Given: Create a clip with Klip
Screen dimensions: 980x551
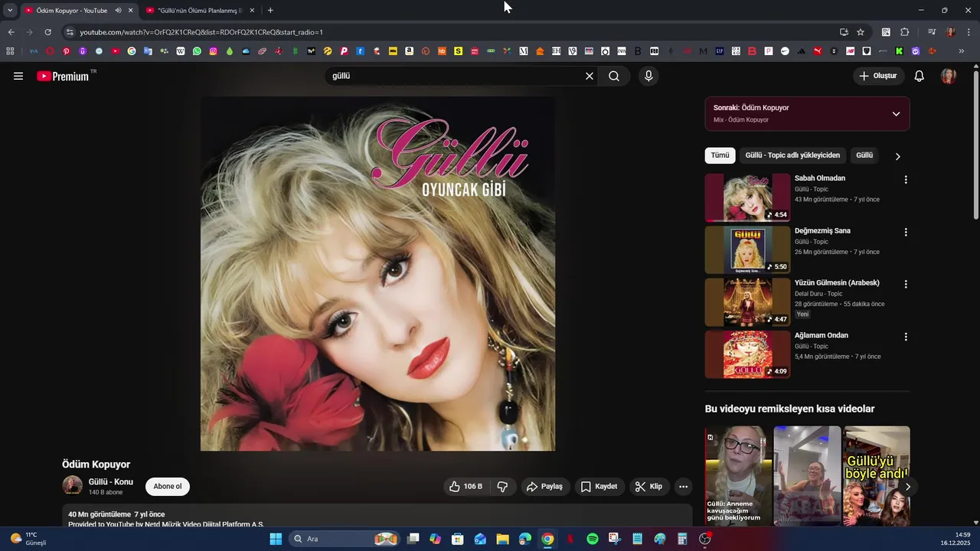Looking at the screenshot, I should click(x=648, y=487).
